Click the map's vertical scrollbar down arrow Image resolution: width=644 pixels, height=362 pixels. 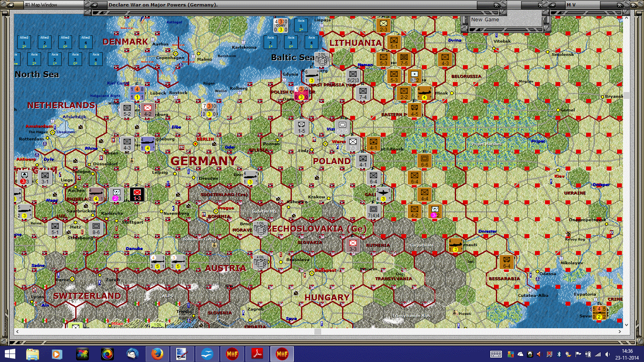click(626, 325)
